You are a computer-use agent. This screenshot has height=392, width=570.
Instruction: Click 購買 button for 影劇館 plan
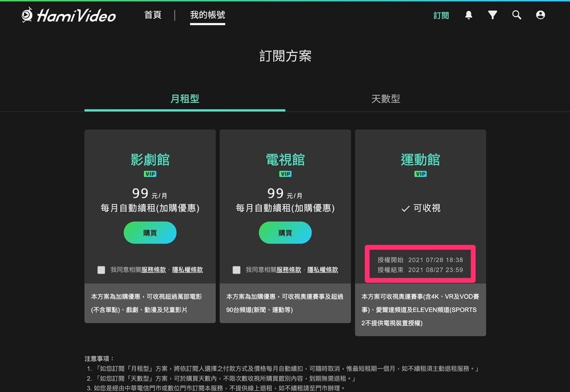coord(150,233)
